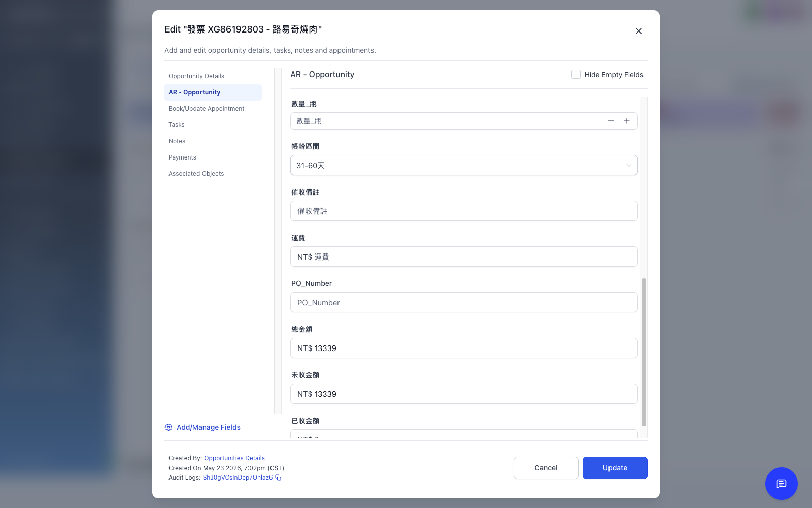Image resolution: width=812 pixels, height=508 pixels.
Task: Edit the 未收金額 field value
Action: (x=464, y=394)
